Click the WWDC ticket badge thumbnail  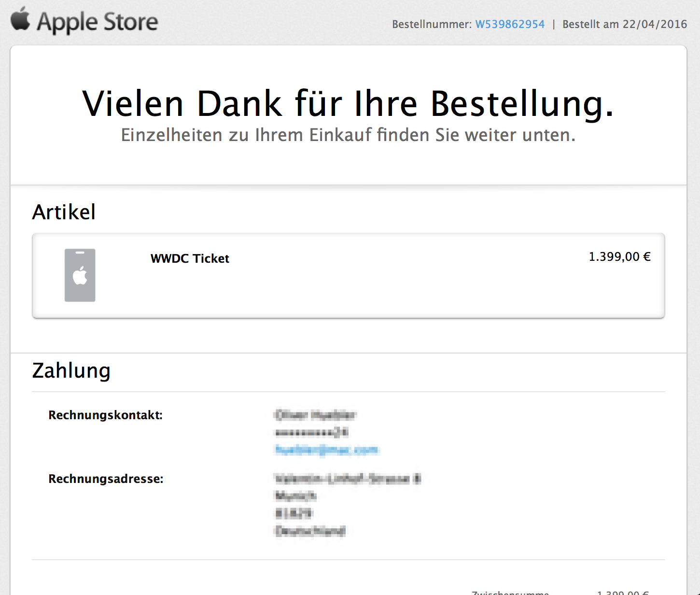(x=80, y=275)
